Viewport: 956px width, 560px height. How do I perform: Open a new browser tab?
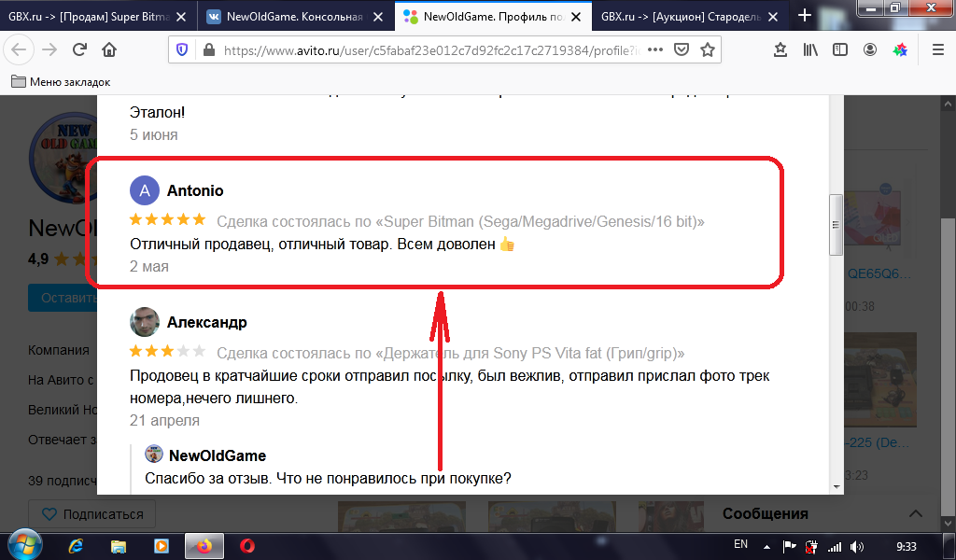point(804,15)
